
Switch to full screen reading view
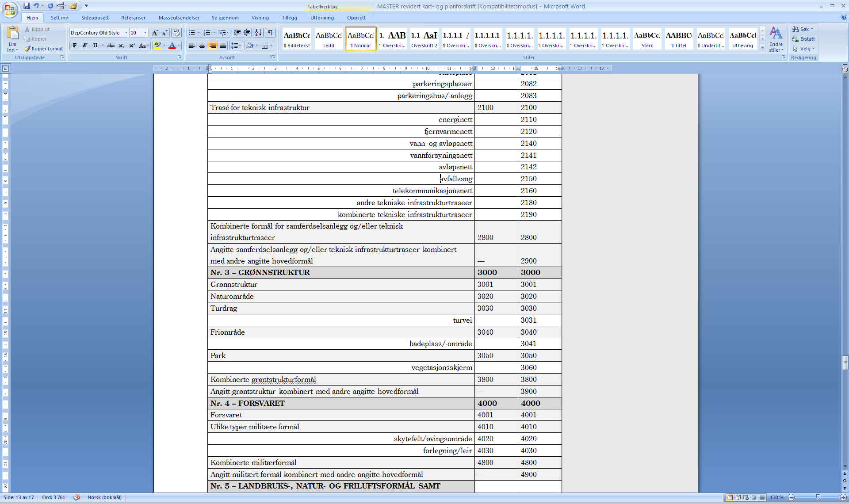click(x=738, y=497)
